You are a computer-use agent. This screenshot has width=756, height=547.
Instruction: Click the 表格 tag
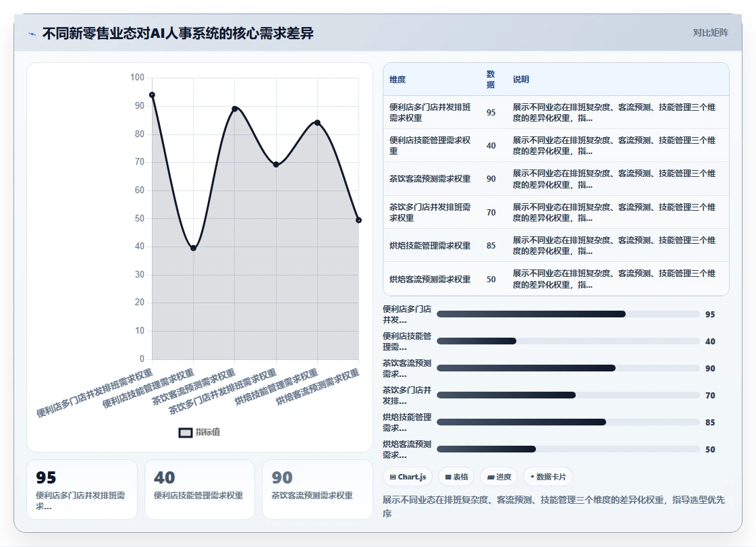[x=456, y=477]
